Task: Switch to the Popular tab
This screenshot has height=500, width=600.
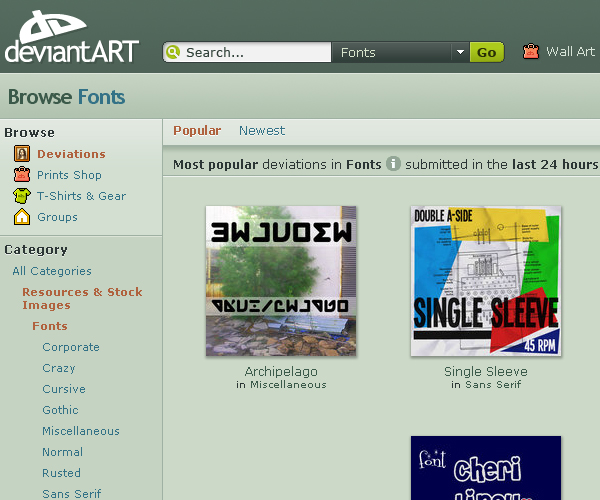Action: (x=197, y=130)
